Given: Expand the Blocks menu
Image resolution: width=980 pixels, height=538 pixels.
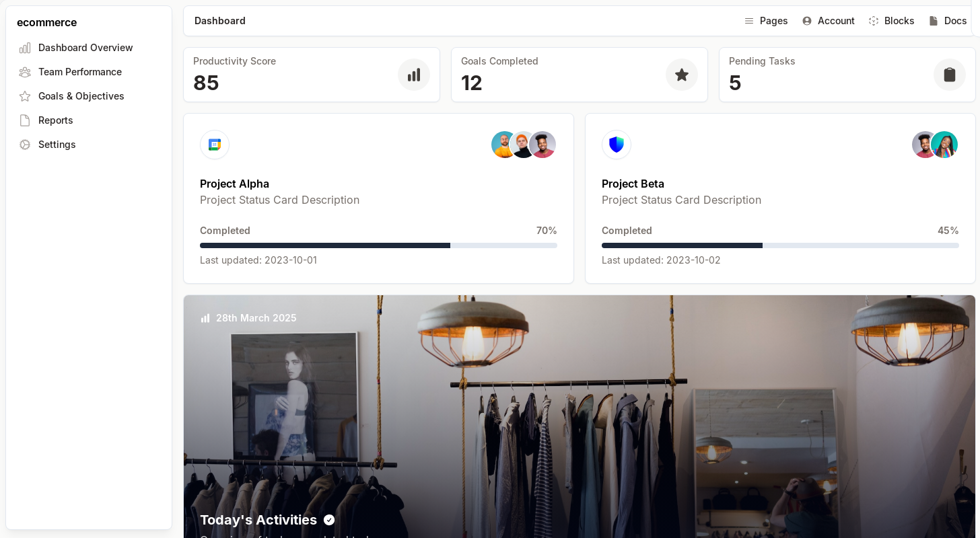Looking at the screenshot, I should click(x=891, y=21).
